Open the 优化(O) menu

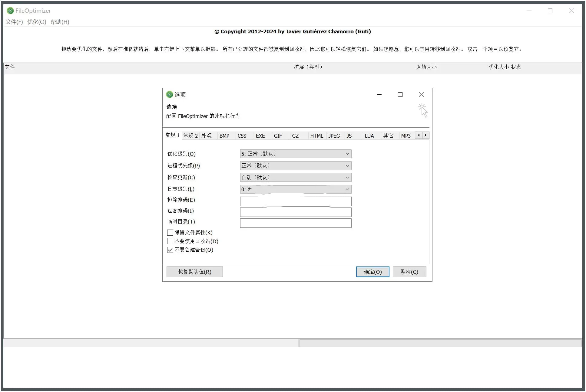[37, 22]
